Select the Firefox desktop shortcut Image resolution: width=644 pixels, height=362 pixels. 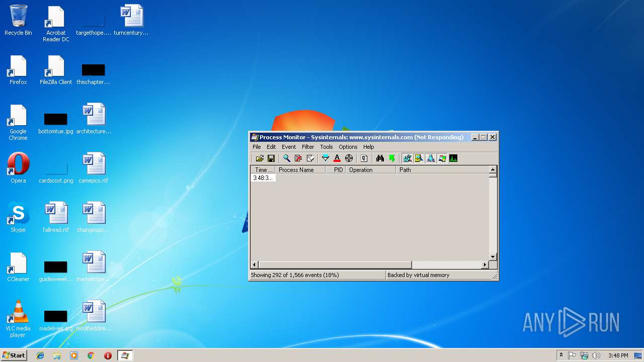(18, 70)
